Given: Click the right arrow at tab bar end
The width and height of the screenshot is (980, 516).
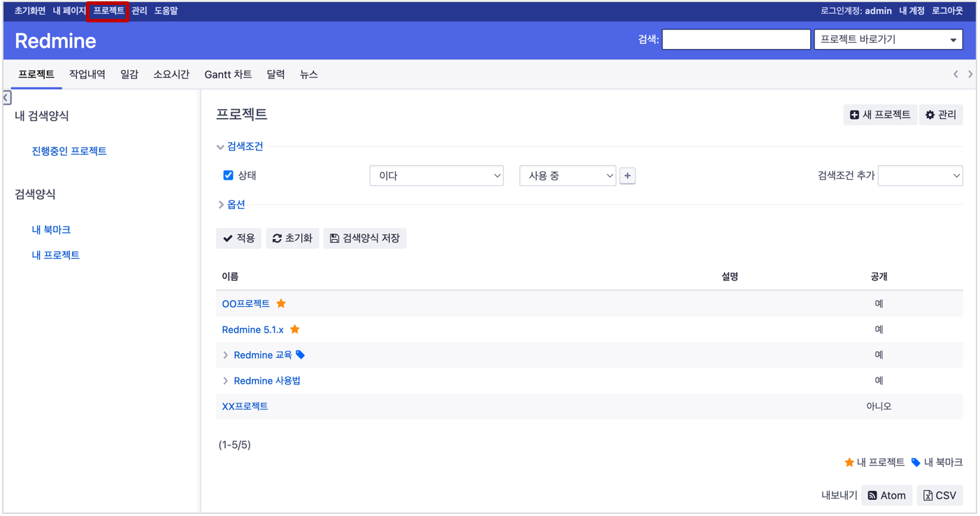Looking at the screenshot, I should click(x=970, y=74).
